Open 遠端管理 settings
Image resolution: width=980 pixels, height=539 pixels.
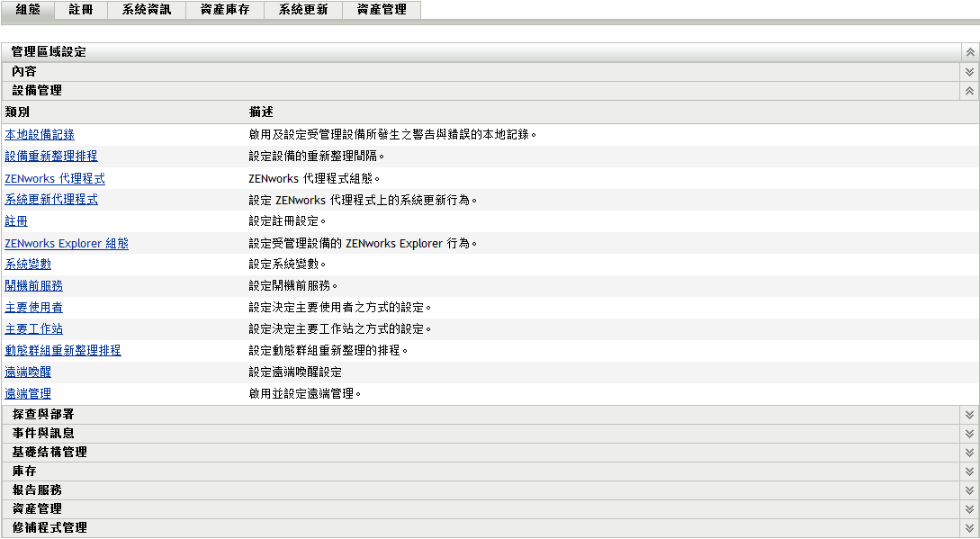click(x=30, y=393)
